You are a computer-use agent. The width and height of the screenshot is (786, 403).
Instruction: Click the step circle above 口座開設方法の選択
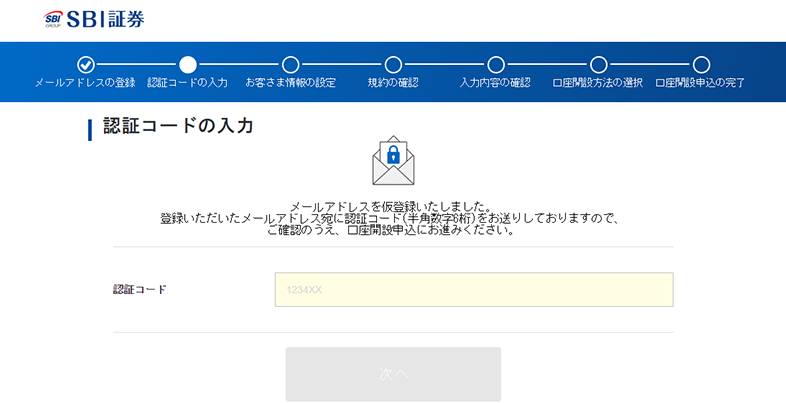point(598,64)
